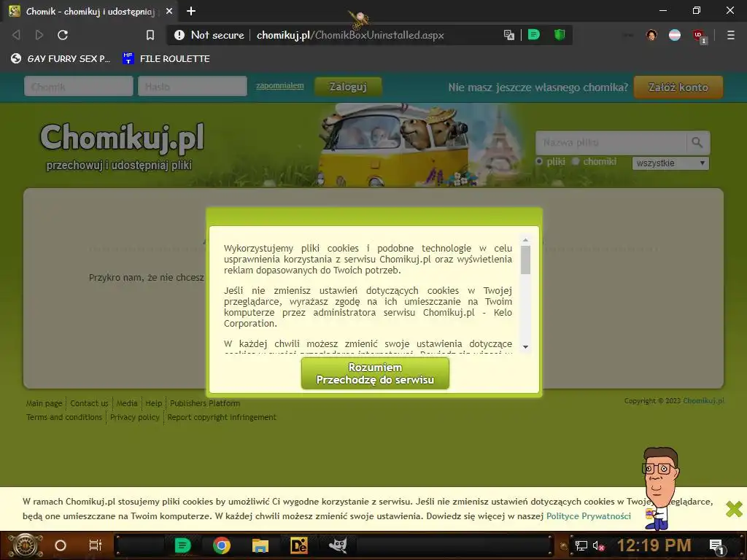Open the Contact us footer link

[89, 403]
